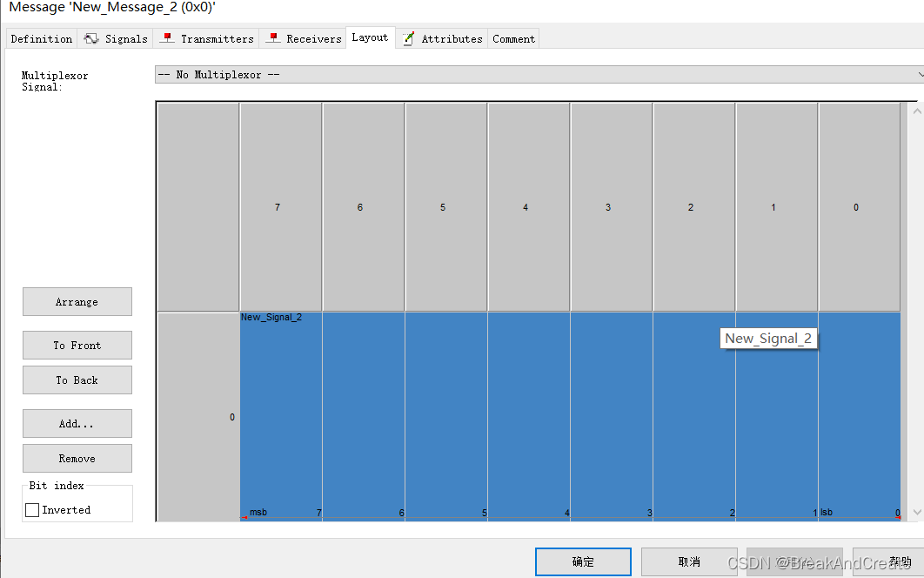Click the 取消 cancel button
Screen dimensions: 924x578
pyautogui.click(x=689, y=561)
